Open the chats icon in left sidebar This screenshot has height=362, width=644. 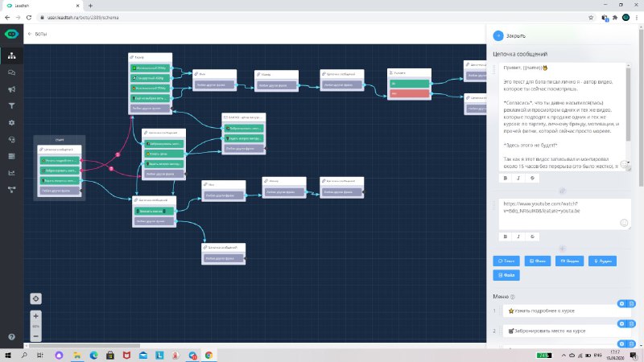(x=11, y=72)
